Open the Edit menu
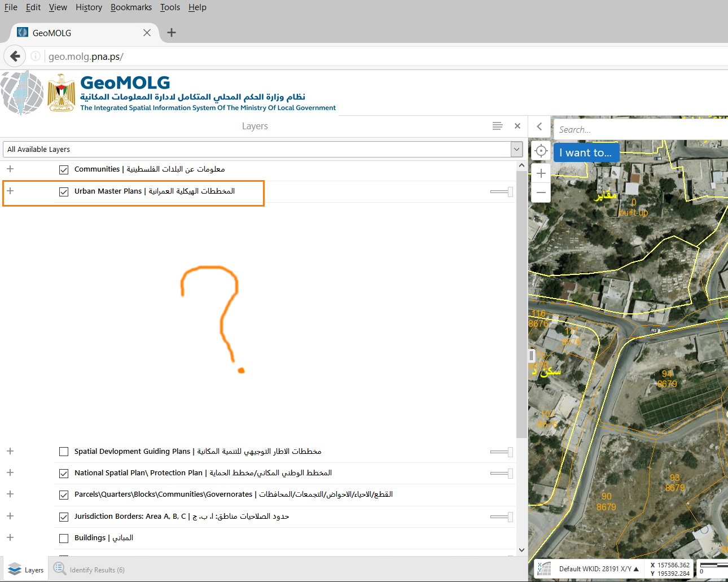728x582 pixels. (33, 7)
